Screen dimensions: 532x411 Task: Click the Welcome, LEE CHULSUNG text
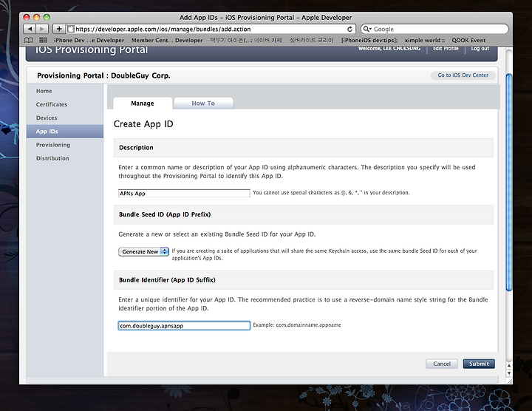click(389, 49)
